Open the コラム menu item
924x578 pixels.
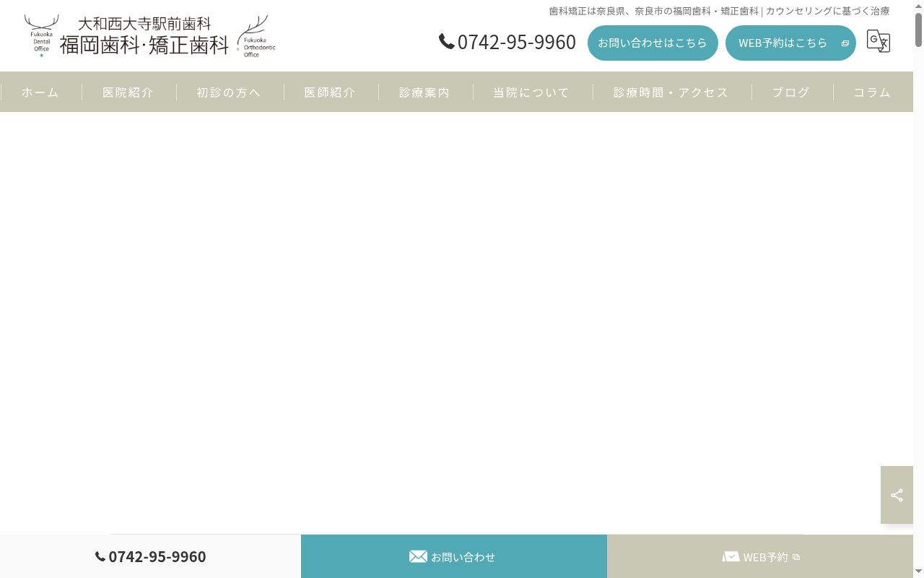click(873, 92)
